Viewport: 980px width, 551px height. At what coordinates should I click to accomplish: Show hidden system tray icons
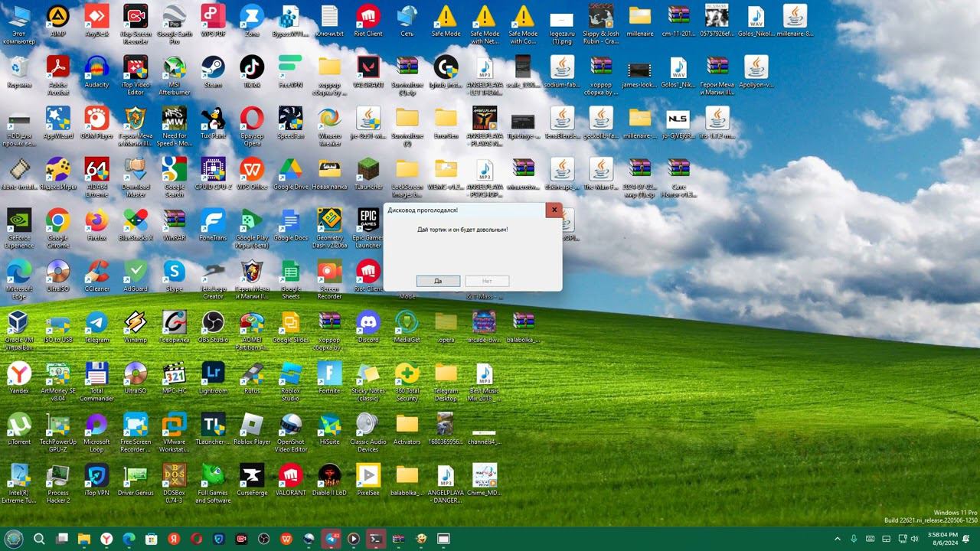(x=837, y=539)
